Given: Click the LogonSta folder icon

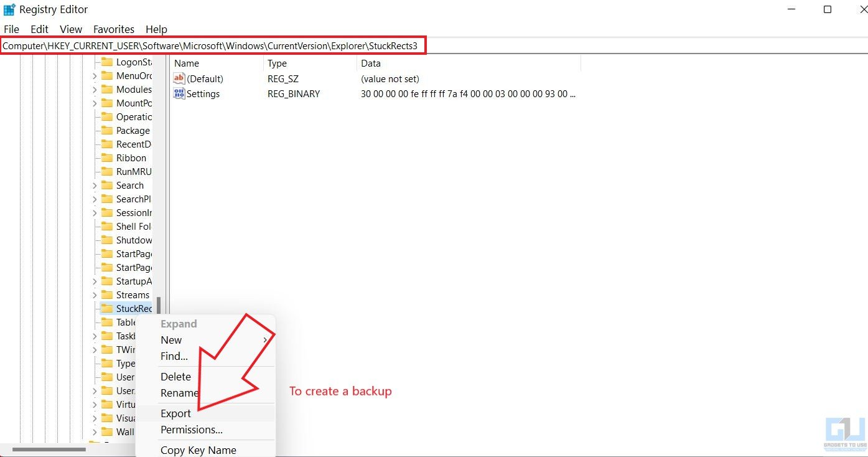Looking at the screenshot, I should (x=107, y=62).
